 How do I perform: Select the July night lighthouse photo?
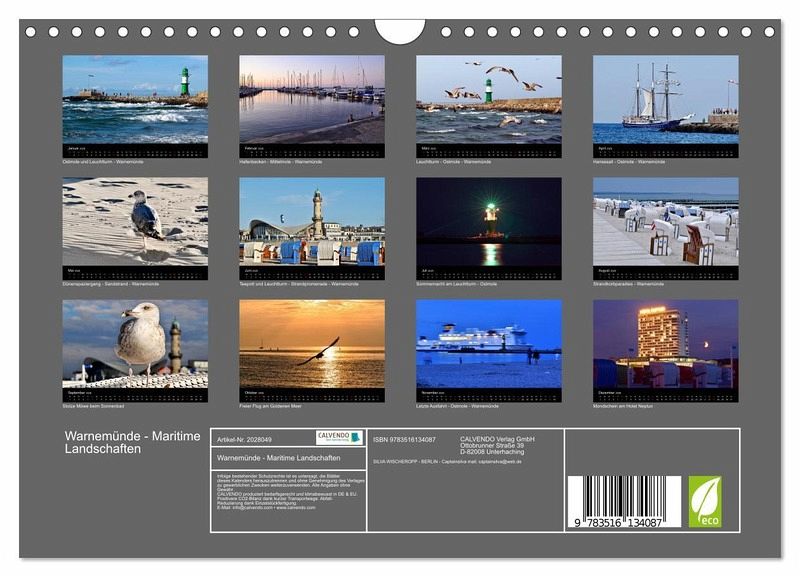click(488, 221)
